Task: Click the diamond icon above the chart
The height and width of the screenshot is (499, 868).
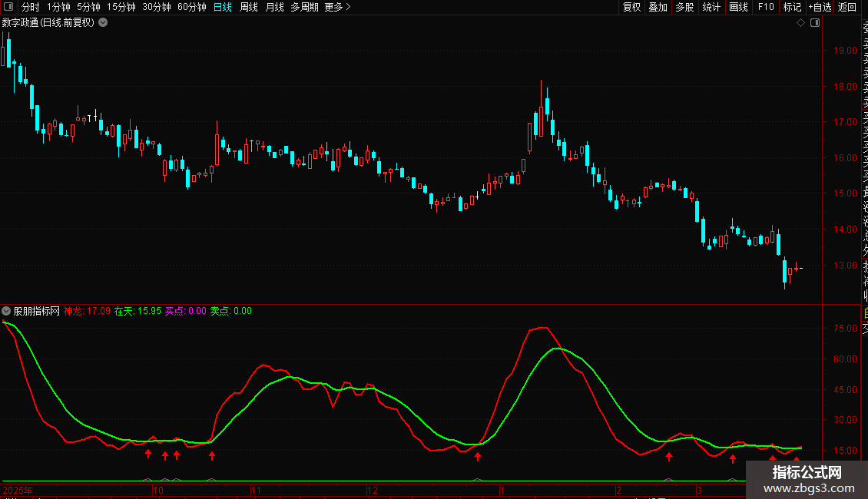Action: point(800,22)
